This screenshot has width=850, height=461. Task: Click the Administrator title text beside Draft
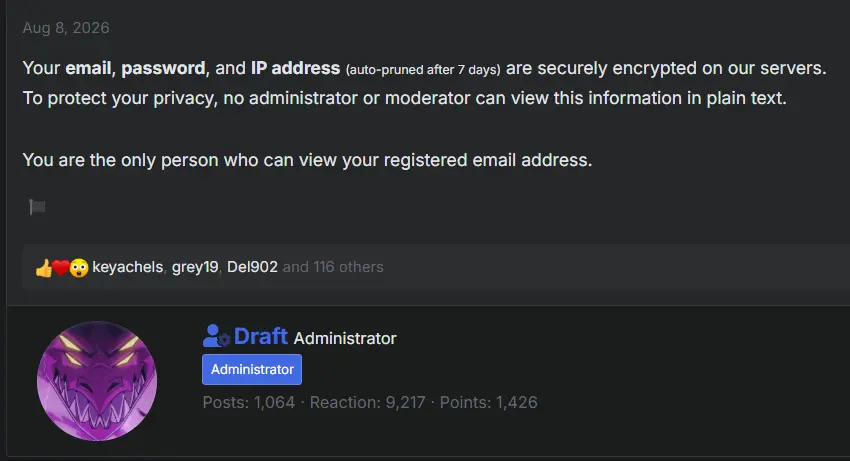pyautogui.click(x=345, y=338)
